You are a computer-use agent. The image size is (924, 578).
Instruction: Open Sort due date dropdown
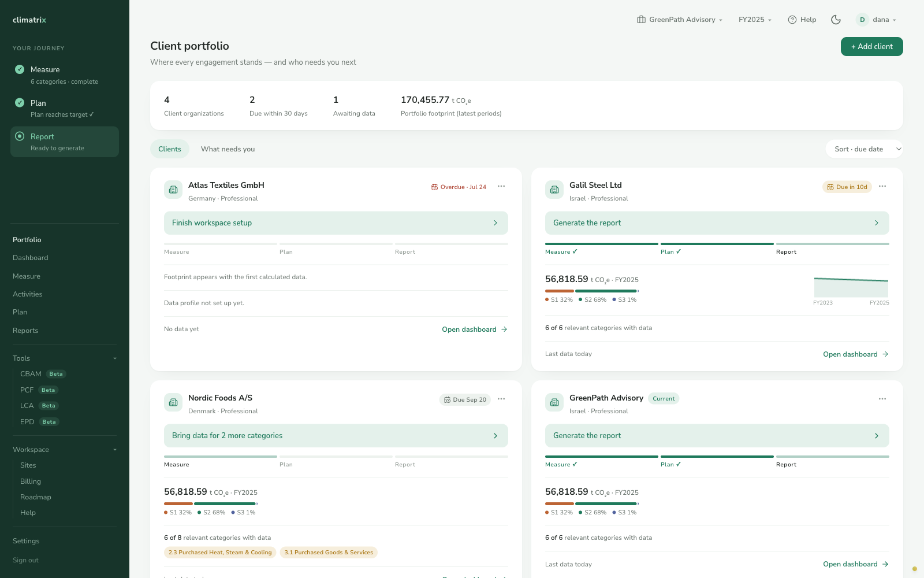865,149
